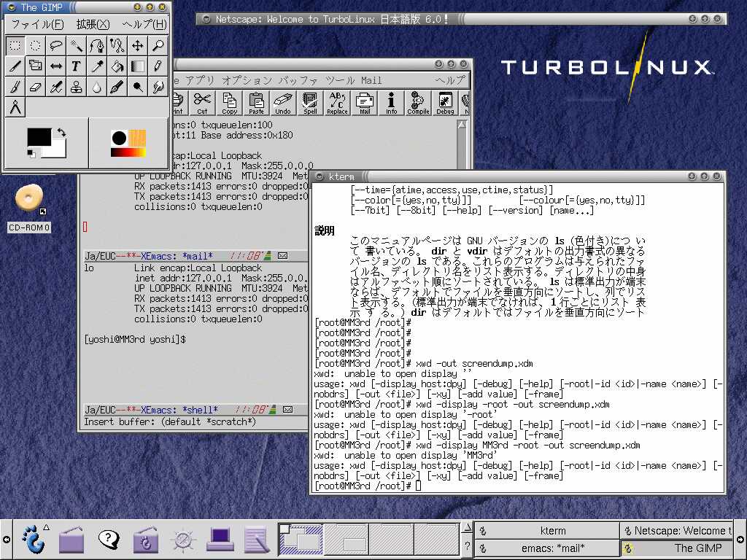Choose the Measure compass tool

click(x=15, y=107)
